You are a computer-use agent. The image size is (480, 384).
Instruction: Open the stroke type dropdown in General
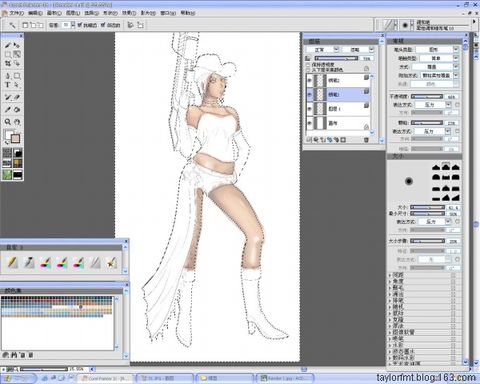(x=439, y=58)
